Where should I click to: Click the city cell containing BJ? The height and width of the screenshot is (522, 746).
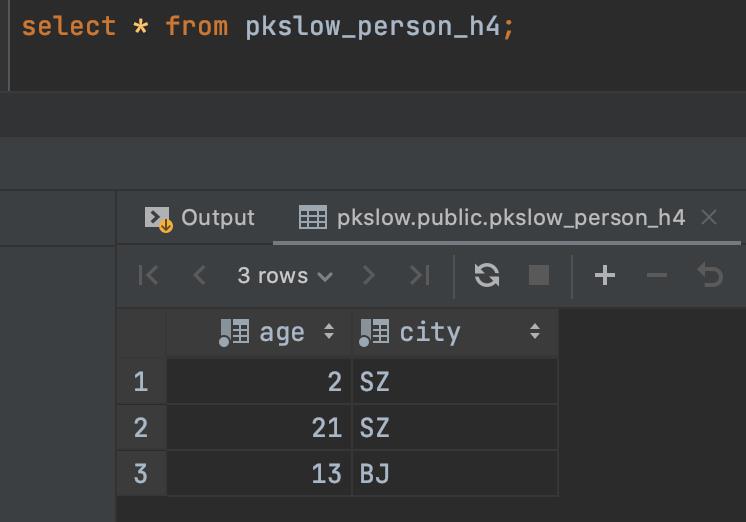[454, 473]
